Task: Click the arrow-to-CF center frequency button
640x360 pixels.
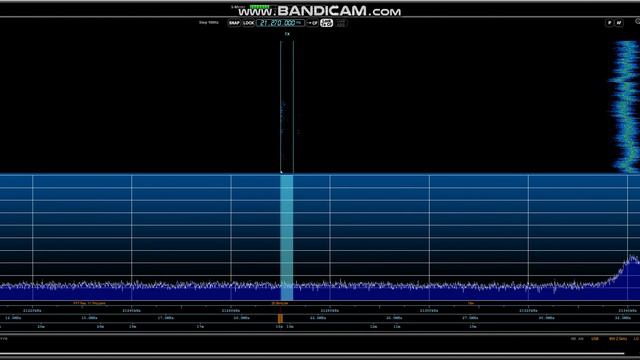Action: click(312, 23)
